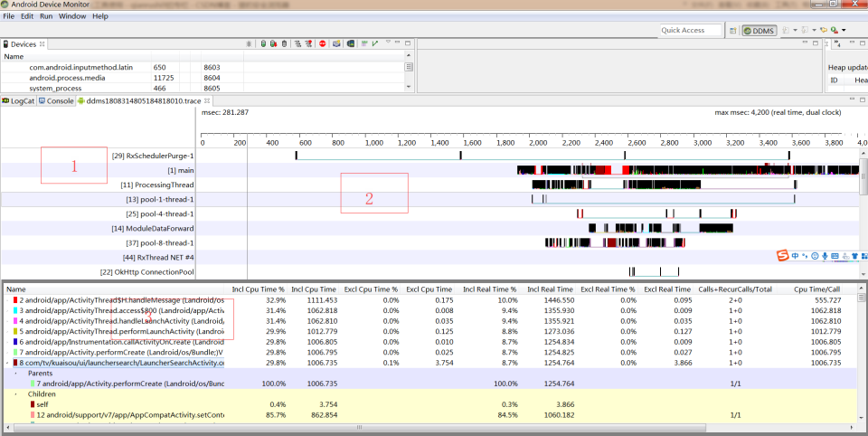
Task: Click the Sogou S logo icon
Action: click(x=781, y=256)
